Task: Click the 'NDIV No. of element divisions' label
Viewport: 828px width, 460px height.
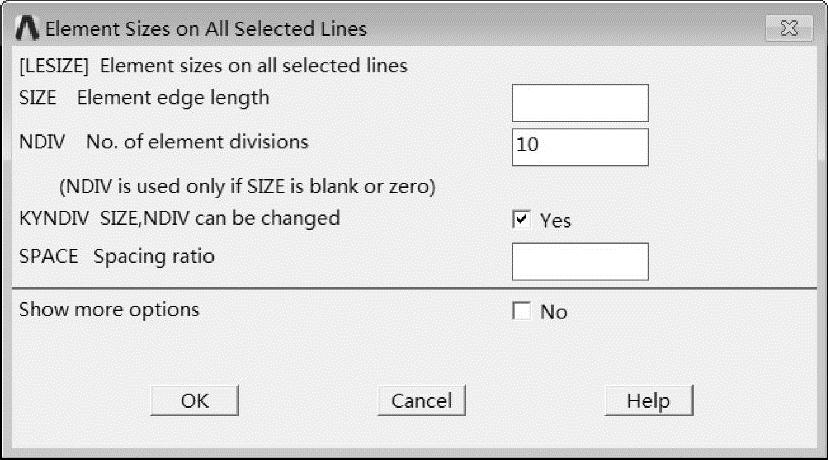Action: click(x=164, y=142)
